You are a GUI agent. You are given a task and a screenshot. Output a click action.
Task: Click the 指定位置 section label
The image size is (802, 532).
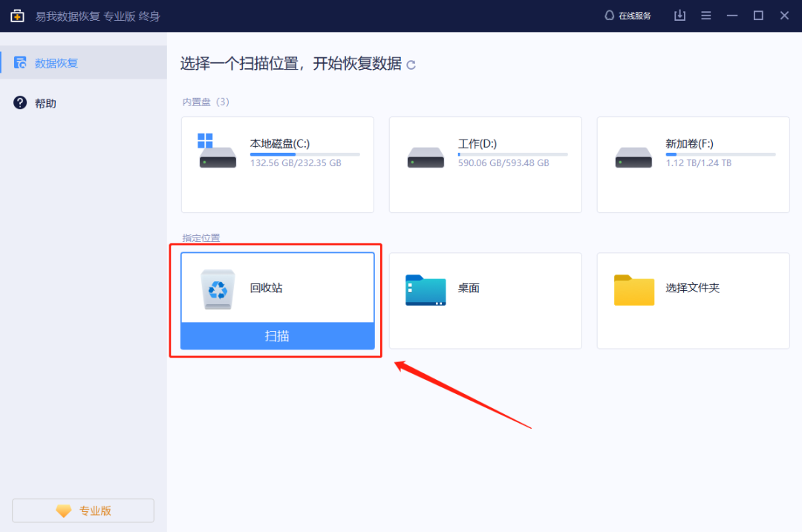point(201,237)
